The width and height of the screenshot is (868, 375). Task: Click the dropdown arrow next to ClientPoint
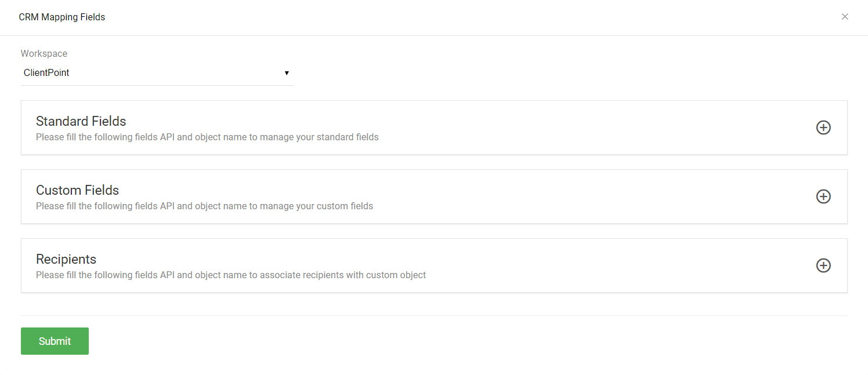(287, 72)
